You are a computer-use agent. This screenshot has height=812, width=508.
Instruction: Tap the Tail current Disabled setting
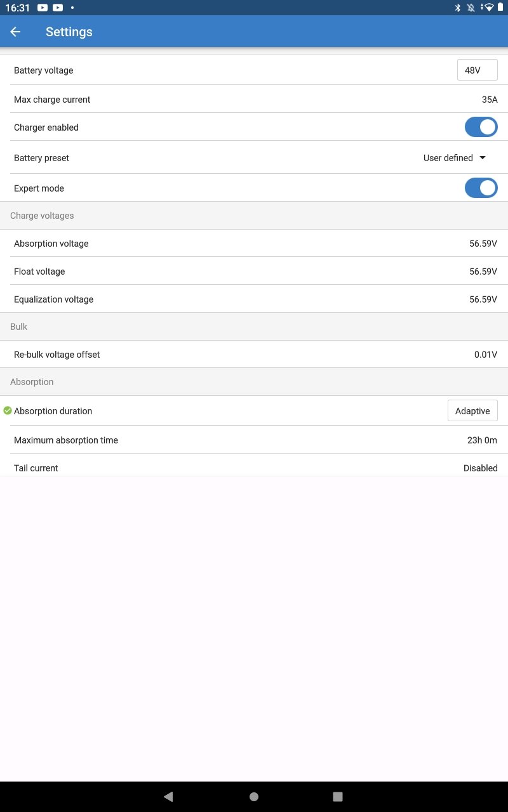click(480, 468)
